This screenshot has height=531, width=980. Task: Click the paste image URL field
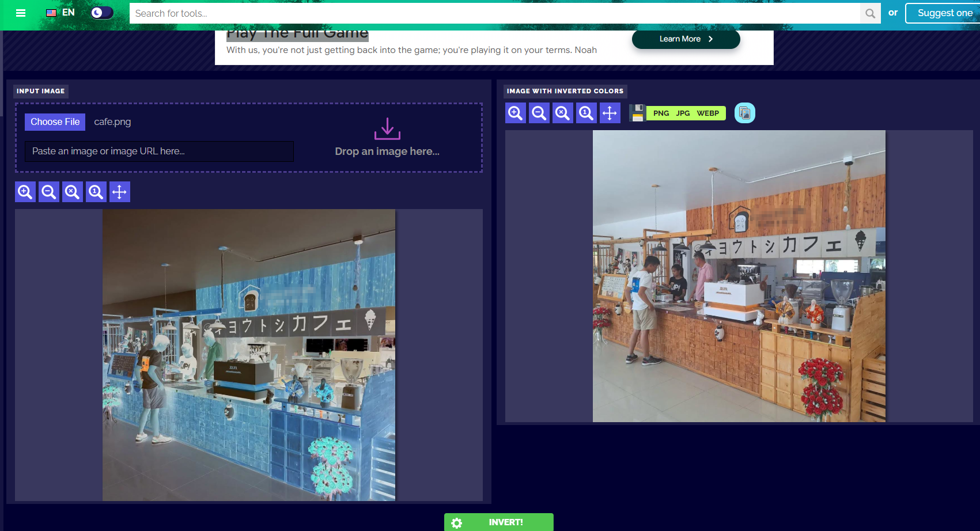pyautogui.click(x=159, y=151)
